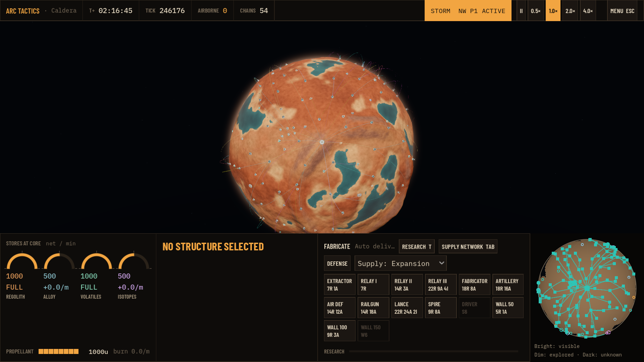
Task: Choose the FABRICATOR structure tile
Action: click(474, 285)
